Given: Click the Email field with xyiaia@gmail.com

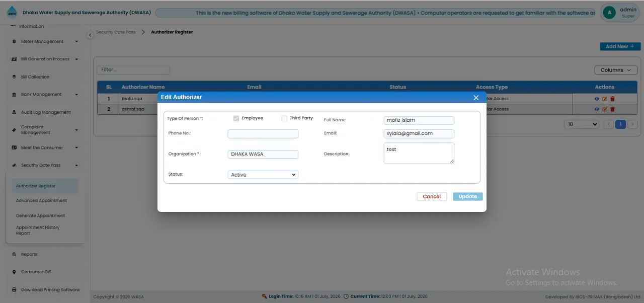Looking at the screenshot, I should coord(419,134).
